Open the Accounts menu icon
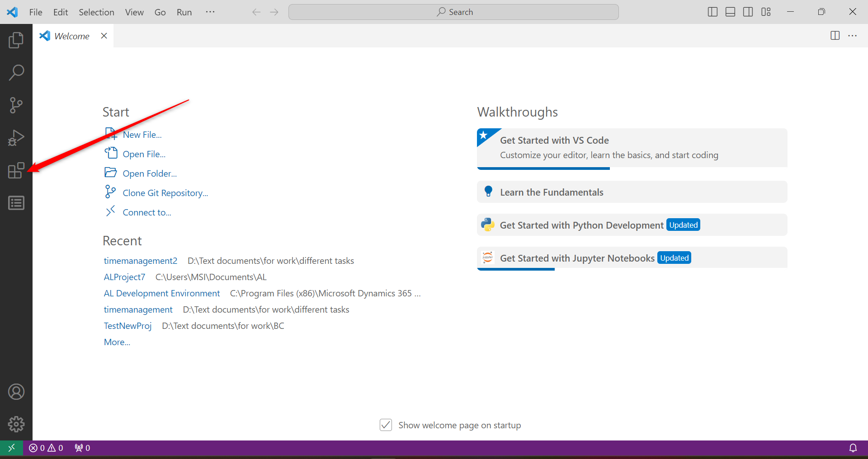Screen dimensions: 868x459 tap(16, 392)
